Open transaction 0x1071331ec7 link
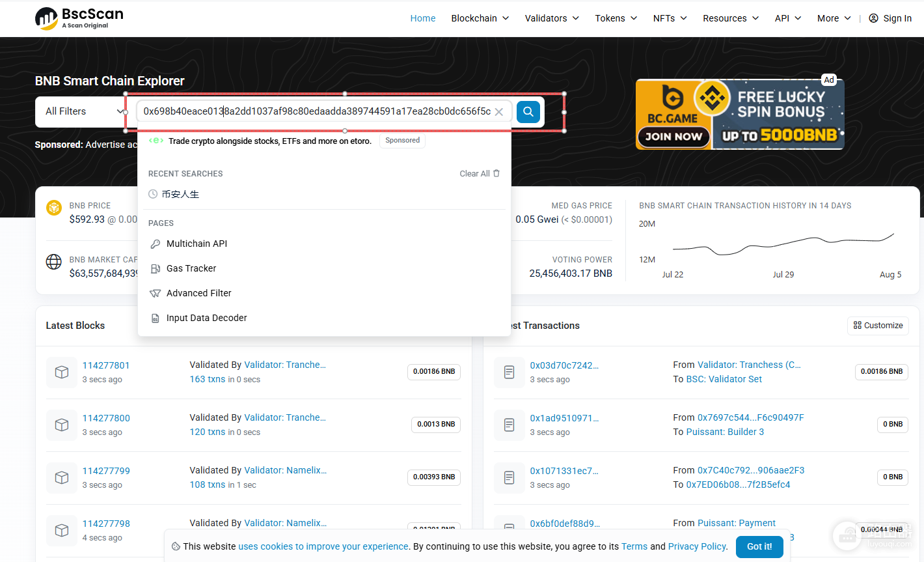The image size is (924, 562). 564,471
